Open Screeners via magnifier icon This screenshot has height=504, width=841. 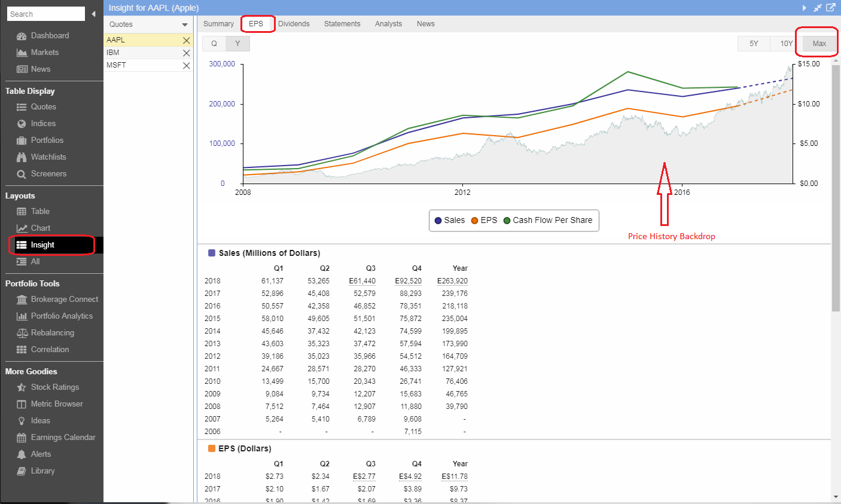tap(22, 174)
